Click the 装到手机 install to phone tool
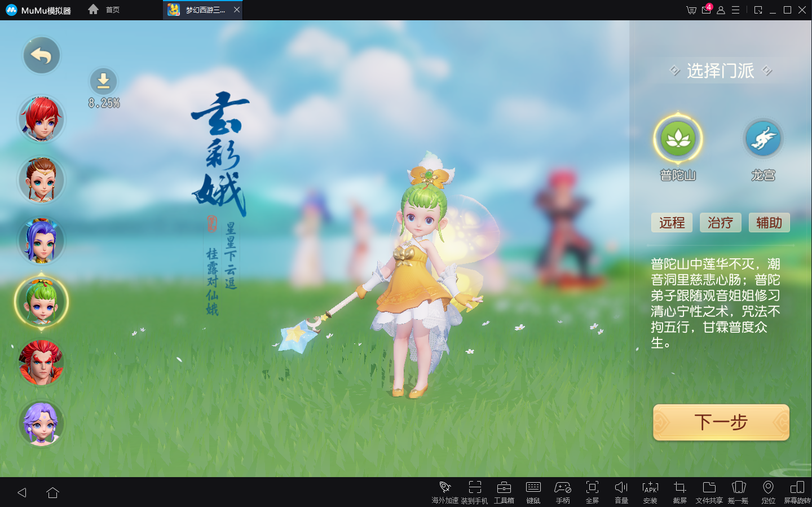 click(x=475, y=492)
